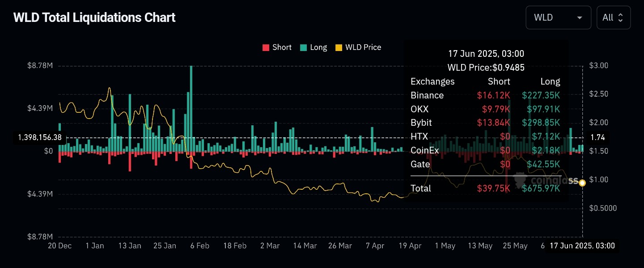Viewport: 644px width, 268px height.
Task: Click the $0.5000 right axis label
Action: coord(602,208)
